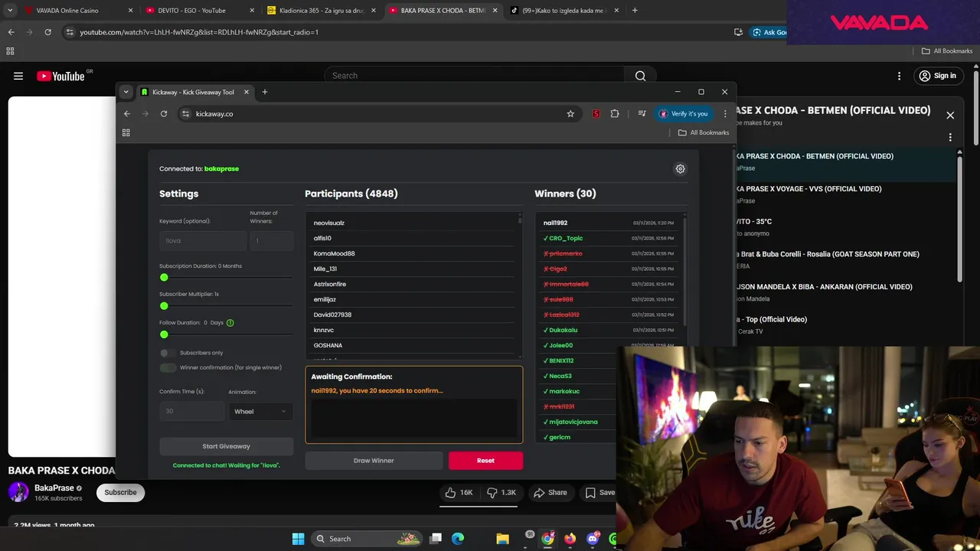Open YouTube three-dot settings menu
Image resolution: width=980 pixels, height=551 pixels.
click(x=900, y=76)
